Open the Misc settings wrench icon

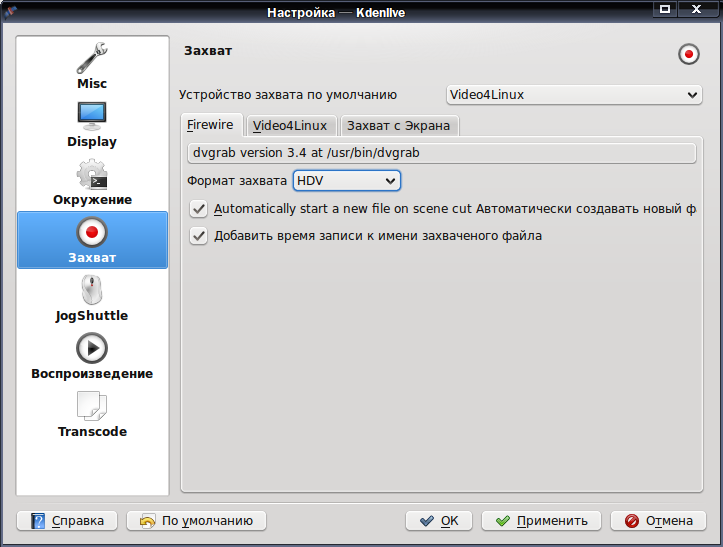tap(92, 59)
